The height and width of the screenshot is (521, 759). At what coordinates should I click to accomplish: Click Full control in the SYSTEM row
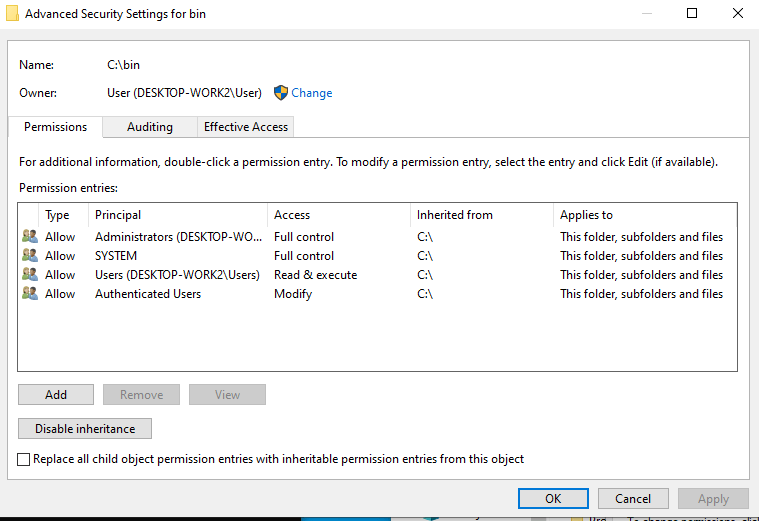[x=304, y=256]
